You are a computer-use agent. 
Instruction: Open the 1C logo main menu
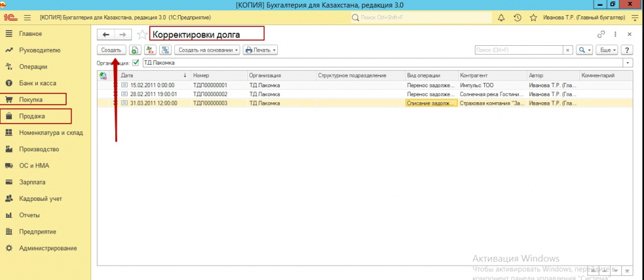(9, 18)
